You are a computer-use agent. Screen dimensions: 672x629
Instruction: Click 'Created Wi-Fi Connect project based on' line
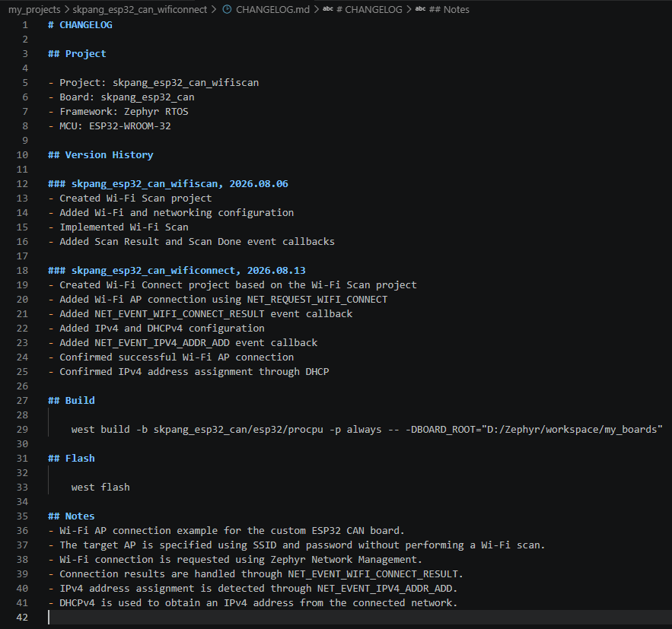tap(232, 284)
